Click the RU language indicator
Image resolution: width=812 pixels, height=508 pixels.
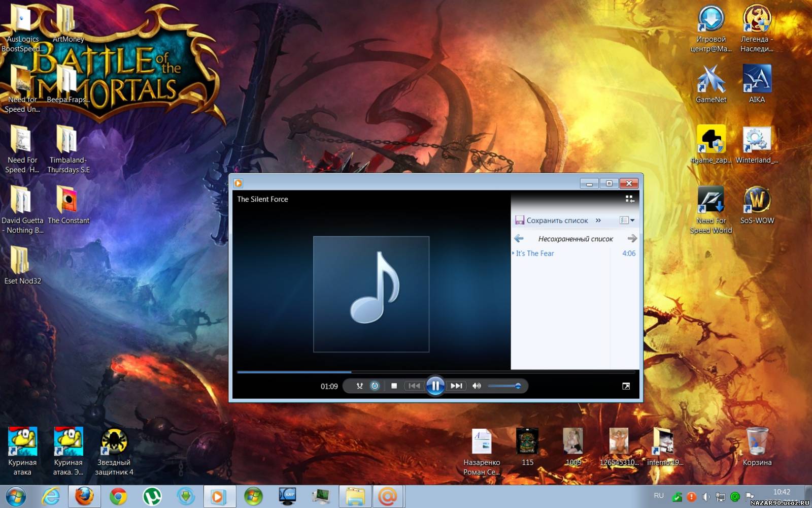(x=659, y=496)
